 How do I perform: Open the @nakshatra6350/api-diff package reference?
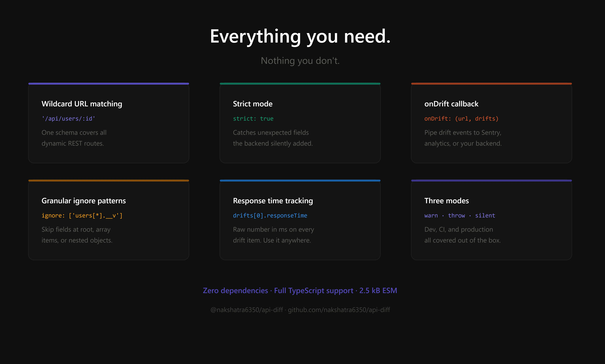click(x=247, y=310)
